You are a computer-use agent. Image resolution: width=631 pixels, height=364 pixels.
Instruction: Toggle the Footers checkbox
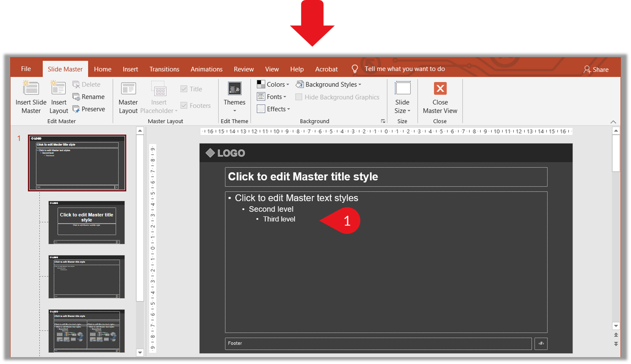tap(184, 106)
